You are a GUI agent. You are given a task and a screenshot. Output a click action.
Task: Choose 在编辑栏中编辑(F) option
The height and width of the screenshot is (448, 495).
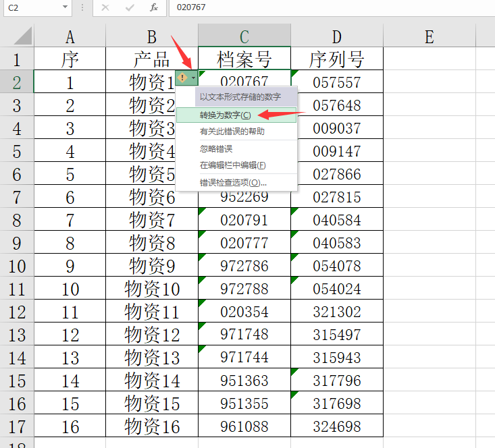pos(236,165)
